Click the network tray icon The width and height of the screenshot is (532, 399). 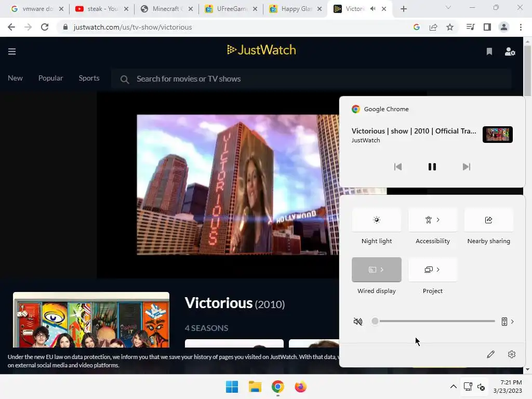pos(468,387)
